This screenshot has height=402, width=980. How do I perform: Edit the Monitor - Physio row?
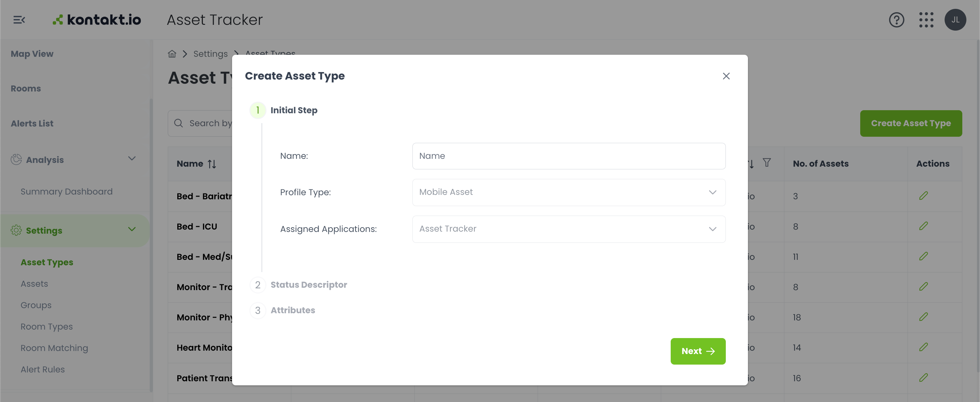923,317
